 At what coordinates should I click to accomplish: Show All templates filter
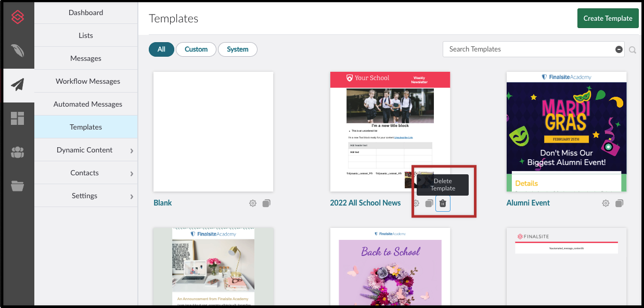(161, 49)
